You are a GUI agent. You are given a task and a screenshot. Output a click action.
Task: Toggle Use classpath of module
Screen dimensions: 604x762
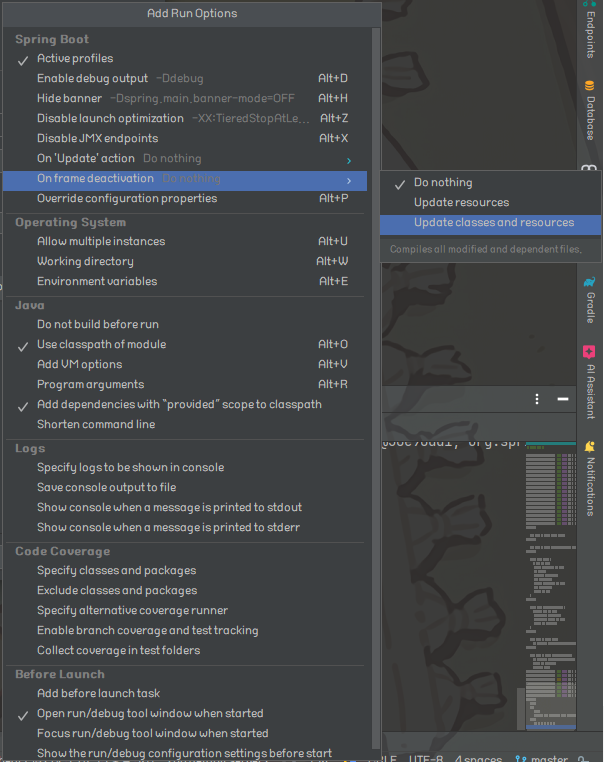coord(185,344)
